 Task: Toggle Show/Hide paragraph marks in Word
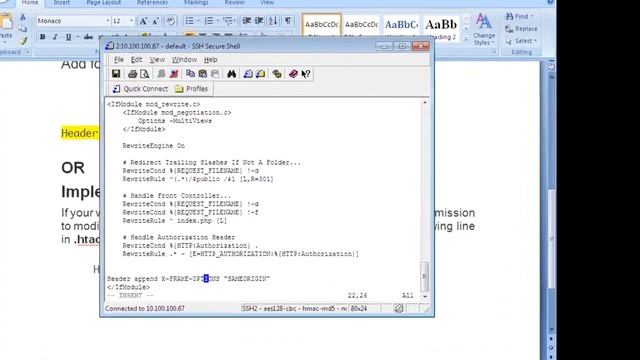pyautogui.click(x=288, y=21)
